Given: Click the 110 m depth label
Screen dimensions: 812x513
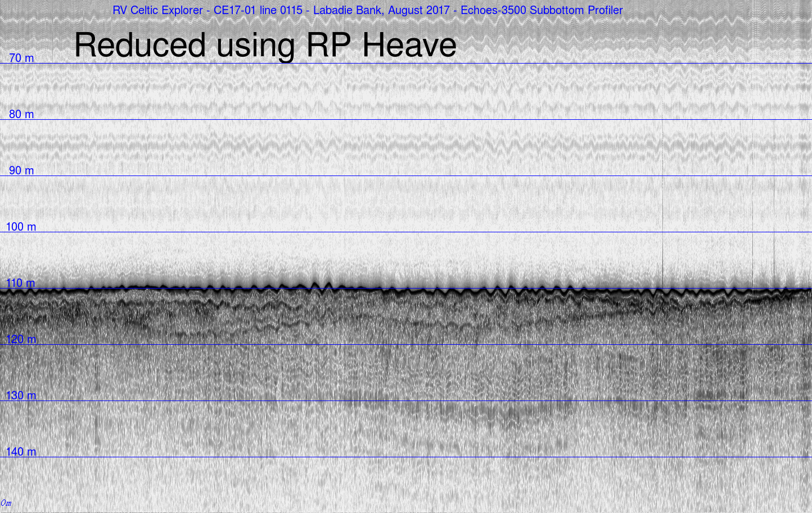Looking at the screenshot, I should pyautogui.click(x=21, y=283).
